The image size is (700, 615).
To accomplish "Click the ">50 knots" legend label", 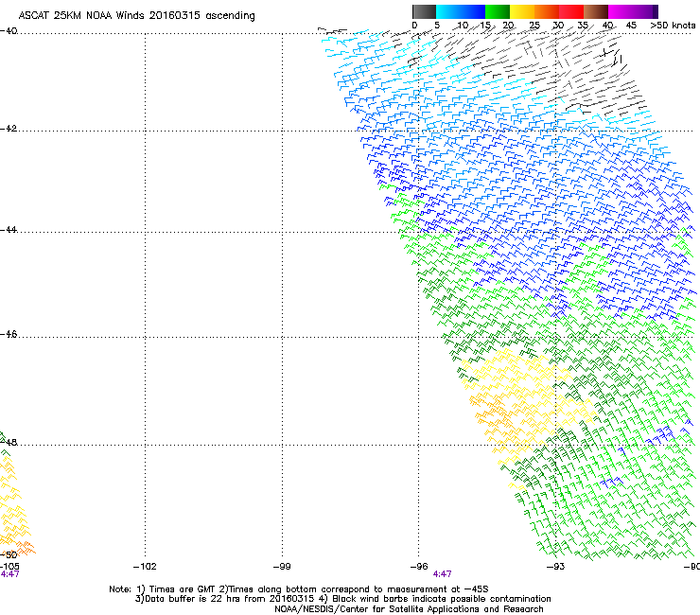I will pyautogui.click(x=673, y=26).
